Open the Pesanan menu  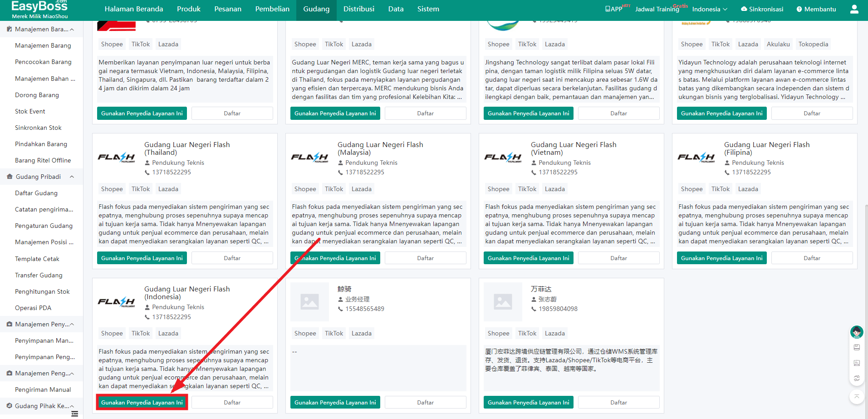pos(228,9)
